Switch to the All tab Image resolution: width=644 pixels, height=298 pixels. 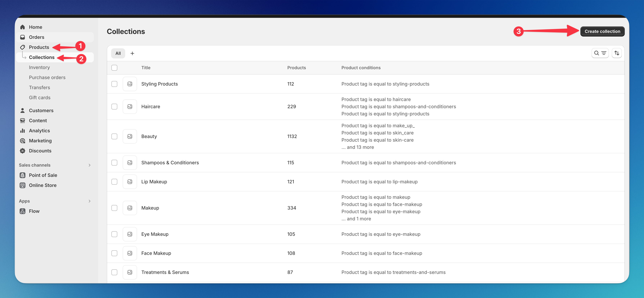click(x=118, y=53)
